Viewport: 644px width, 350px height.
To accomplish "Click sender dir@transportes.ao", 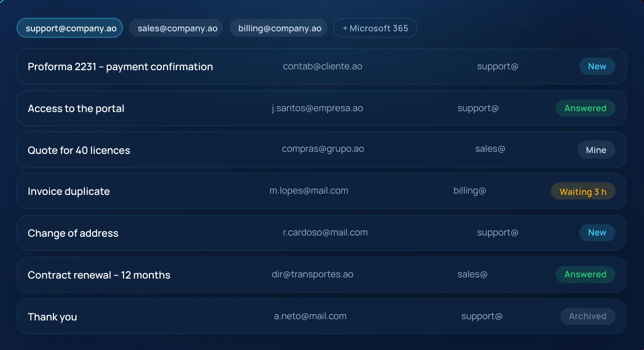I will 313,274.
